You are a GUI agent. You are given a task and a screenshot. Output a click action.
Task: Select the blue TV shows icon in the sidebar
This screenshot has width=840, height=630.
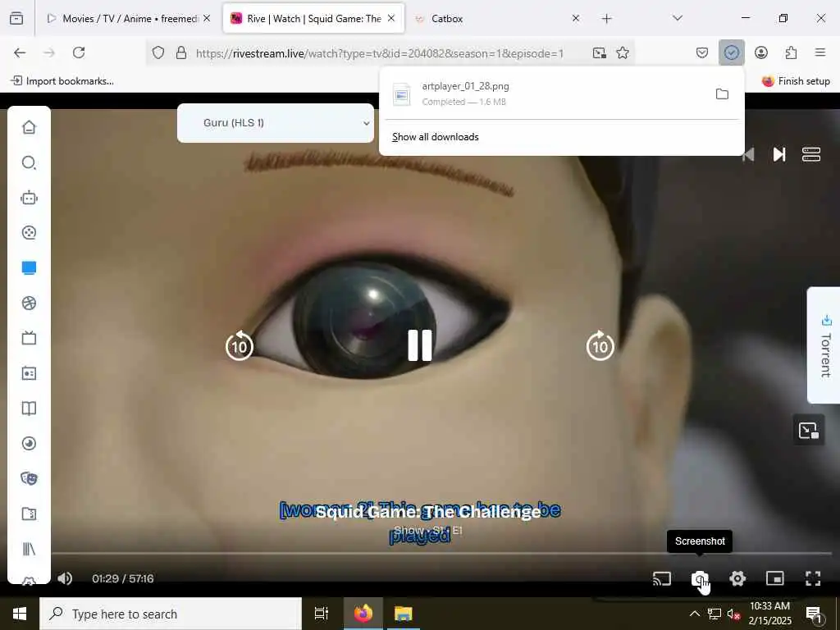(29, 268)
